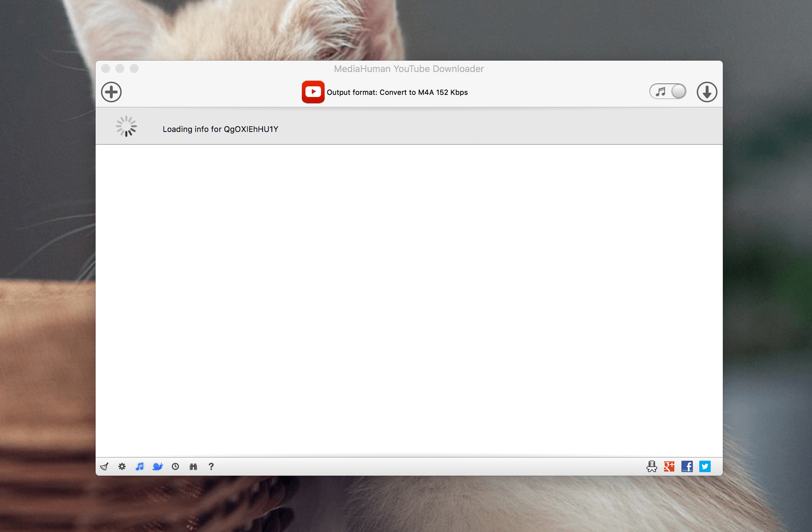Click the loading spinner icon
812x532 pixels.
pyautogui.click(x=126, y=126)
